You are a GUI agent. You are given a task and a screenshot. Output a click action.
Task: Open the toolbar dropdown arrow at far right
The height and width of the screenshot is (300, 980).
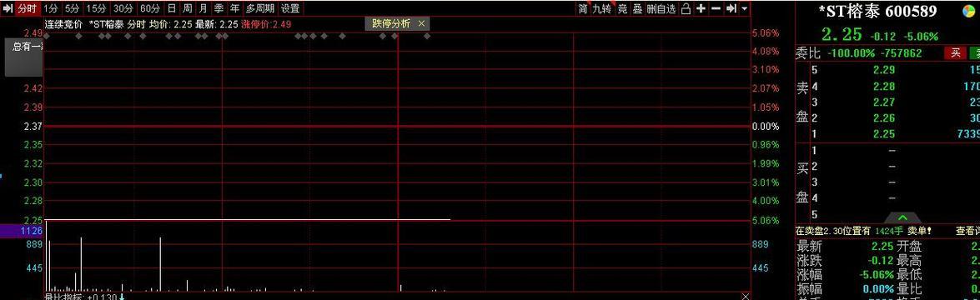744,8
